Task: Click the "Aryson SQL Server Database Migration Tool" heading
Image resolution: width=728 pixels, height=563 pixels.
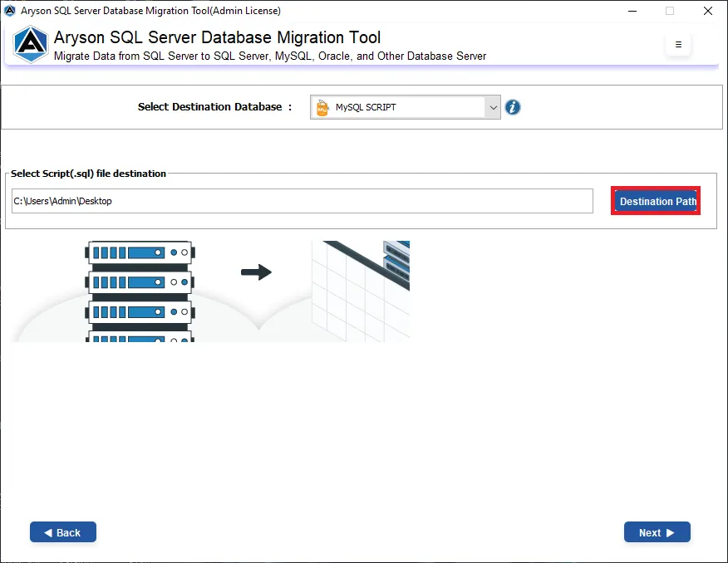Action: pos(217,37)
